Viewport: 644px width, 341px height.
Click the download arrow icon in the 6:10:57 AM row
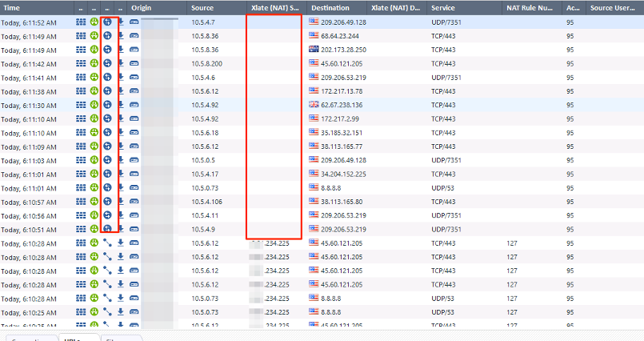point(120,202)
